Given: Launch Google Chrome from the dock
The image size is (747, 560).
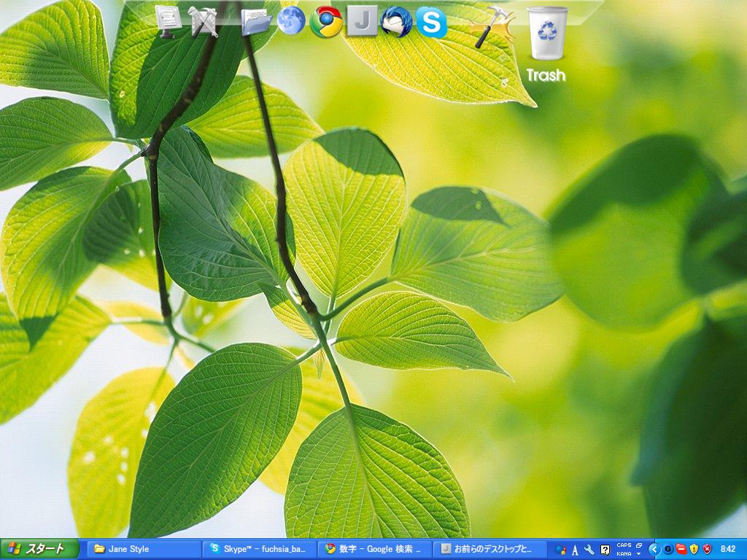Looking at the screenshot, I should click(x=326, y=22).
